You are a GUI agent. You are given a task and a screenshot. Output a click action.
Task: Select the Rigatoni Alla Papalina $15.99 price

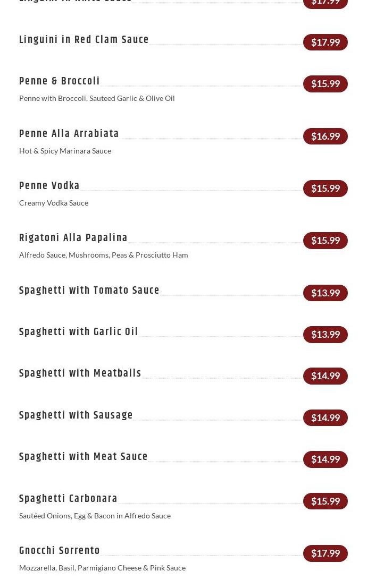pos(326,241)
